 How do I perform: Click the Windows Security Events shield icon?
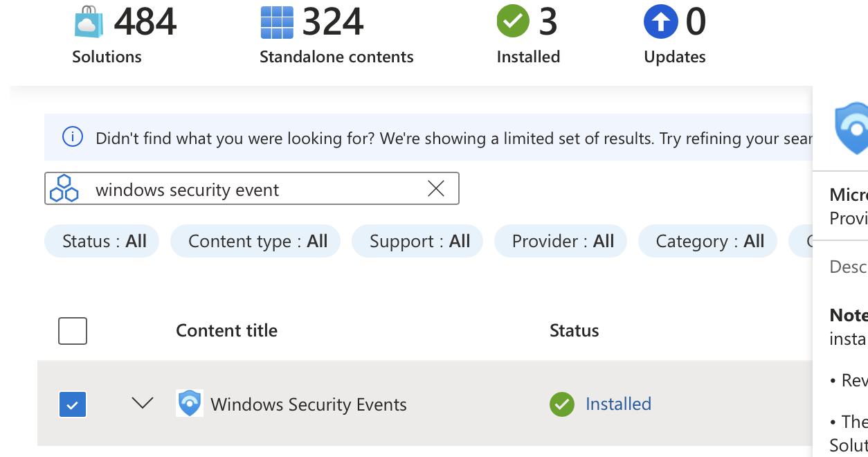pyautogui.click(x=188, y=403)
